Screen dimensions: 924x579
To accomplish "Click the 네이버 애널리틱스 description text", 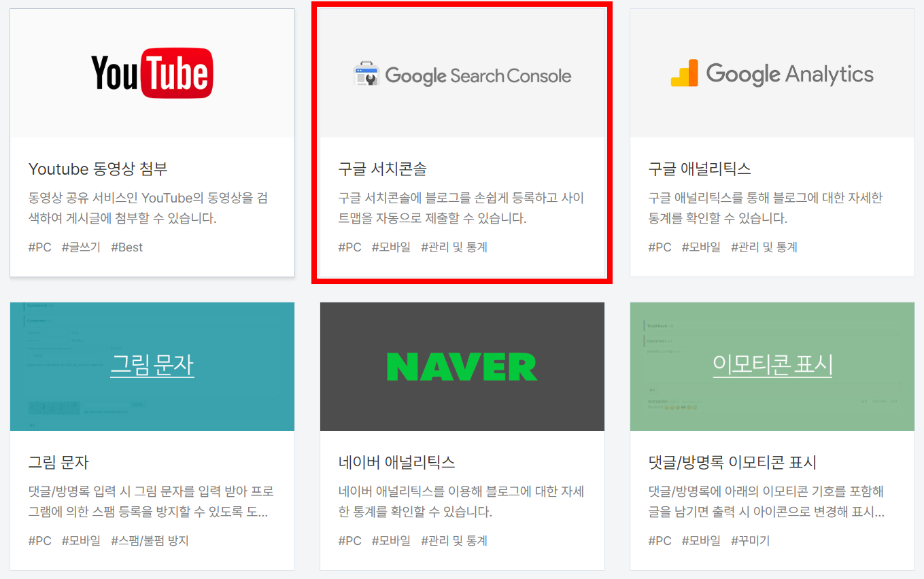I will coord(462,502).
